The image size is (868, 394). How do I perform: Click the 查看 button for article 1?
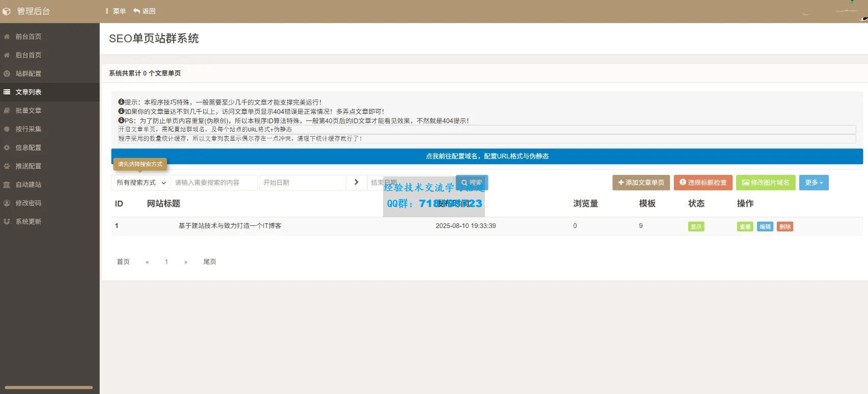(745, 227)
